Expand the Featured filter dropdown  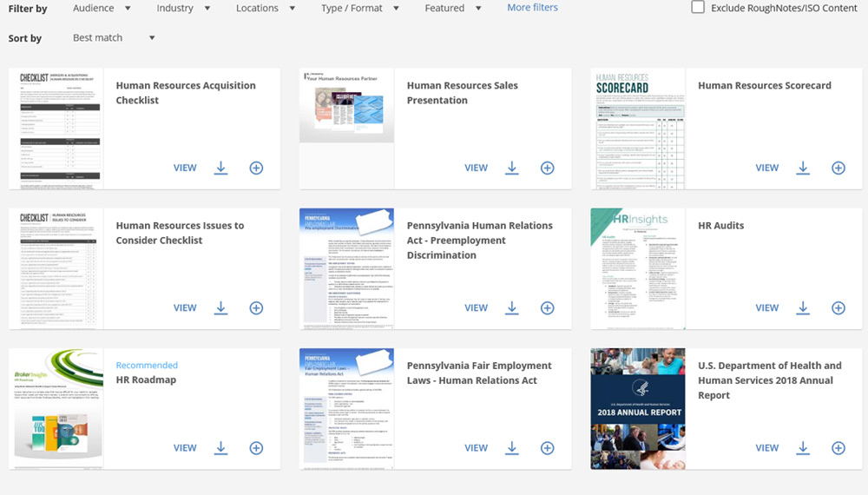pyautogui.click(x=453, y=9)
